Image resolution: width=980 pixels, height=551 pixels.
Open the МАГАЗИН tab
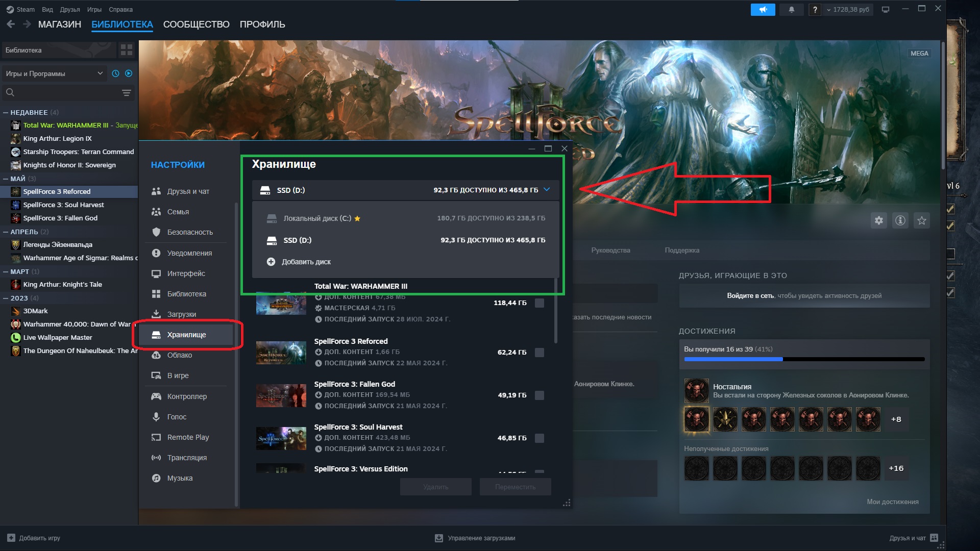(x=60, y=24)
